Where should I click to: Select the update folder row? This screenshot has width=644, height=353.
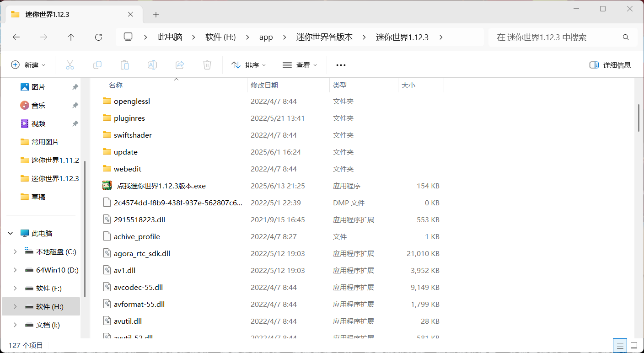click(x=272, y=152)
